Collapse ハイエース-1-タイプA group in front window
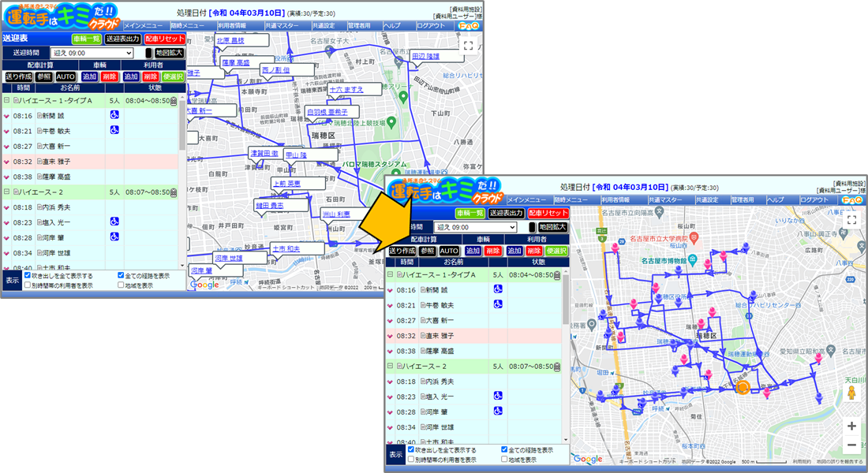This screenshot has width=868, height=473. 391,275
